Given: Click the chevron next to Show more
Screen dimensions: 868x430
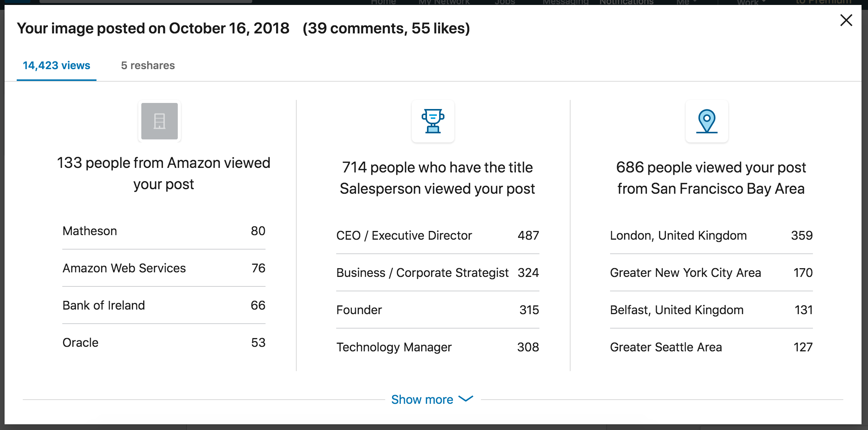Looking at the screenshot, I should point(466,399).
